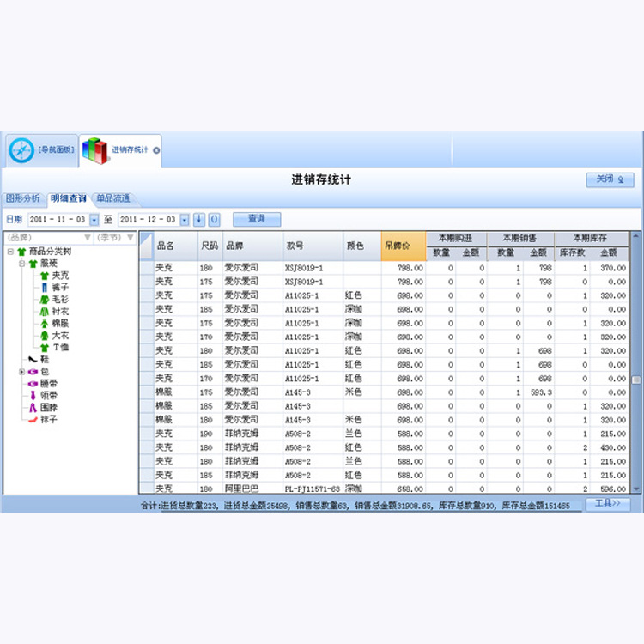Click the 查询 query button
This screenshot has height=644, width=644.
[x=257, y=219]
